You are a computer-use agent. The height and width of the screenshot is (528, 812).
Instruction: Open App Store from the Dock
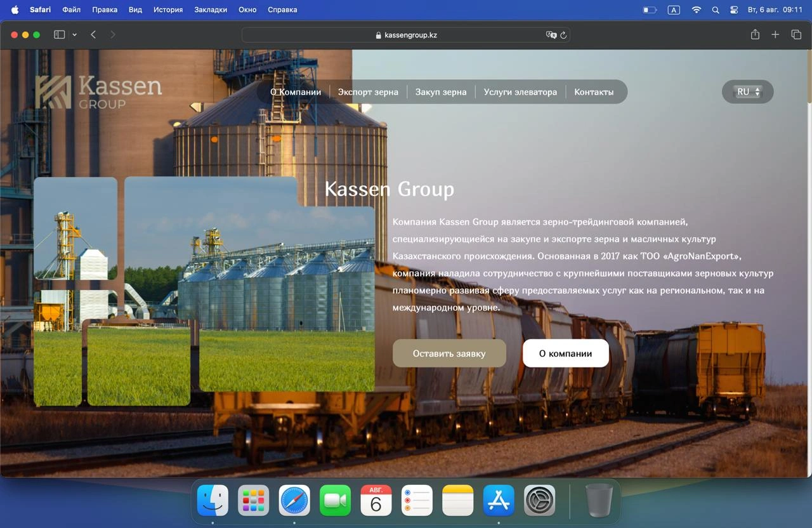[499, 501]
